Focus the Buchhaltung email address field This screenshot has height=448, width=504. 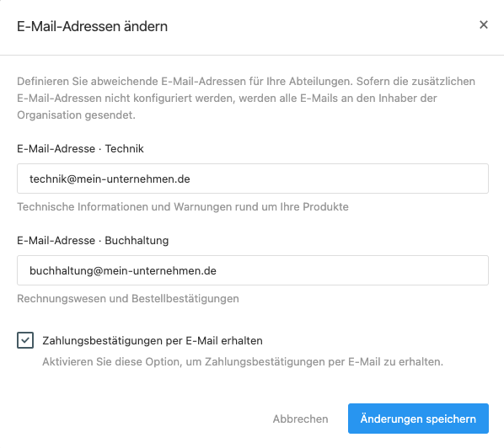pyautogui.click(x=253, y=270)
